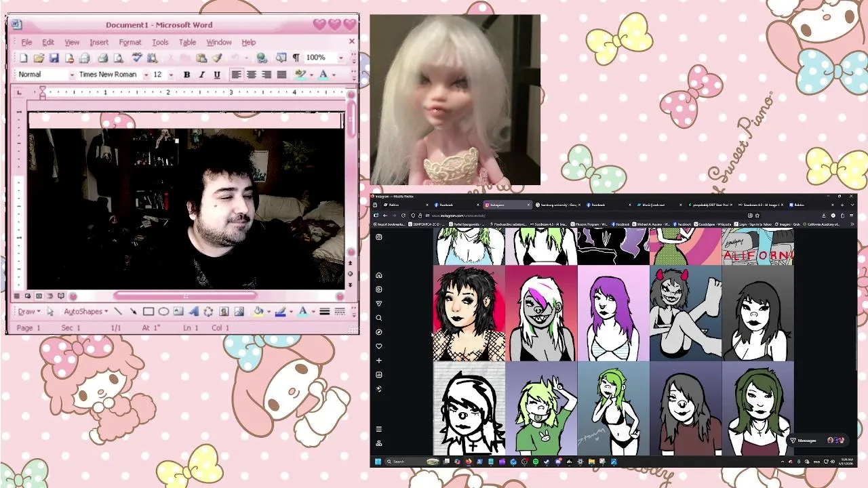Open Instagram Notifications heart icon
868x488 pixels.
pos(379,346)
